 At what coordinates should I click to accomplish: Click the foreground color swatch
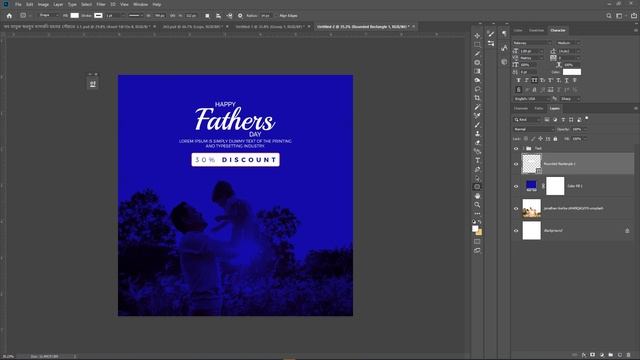click(x=475, y=229)
